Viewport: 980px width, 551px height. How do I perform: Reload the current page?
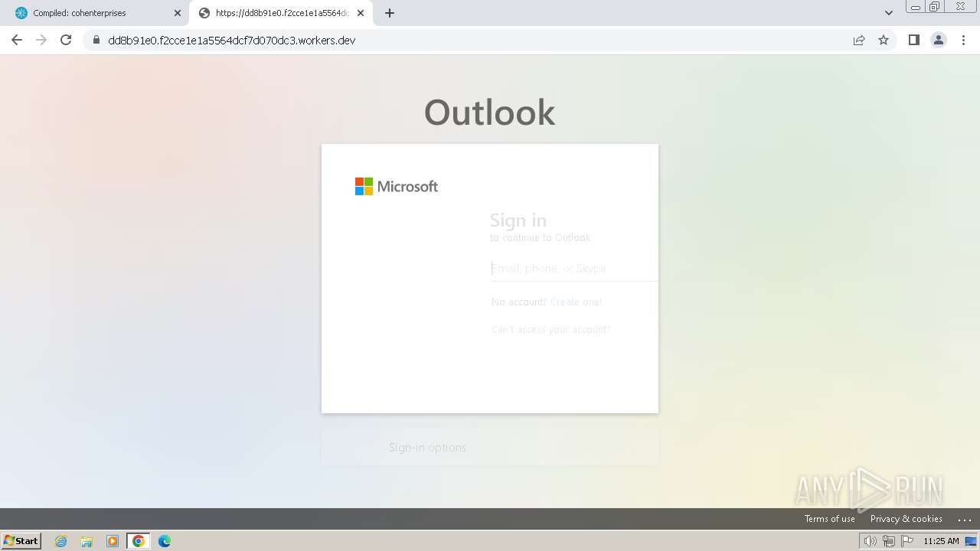coord(66,40)
